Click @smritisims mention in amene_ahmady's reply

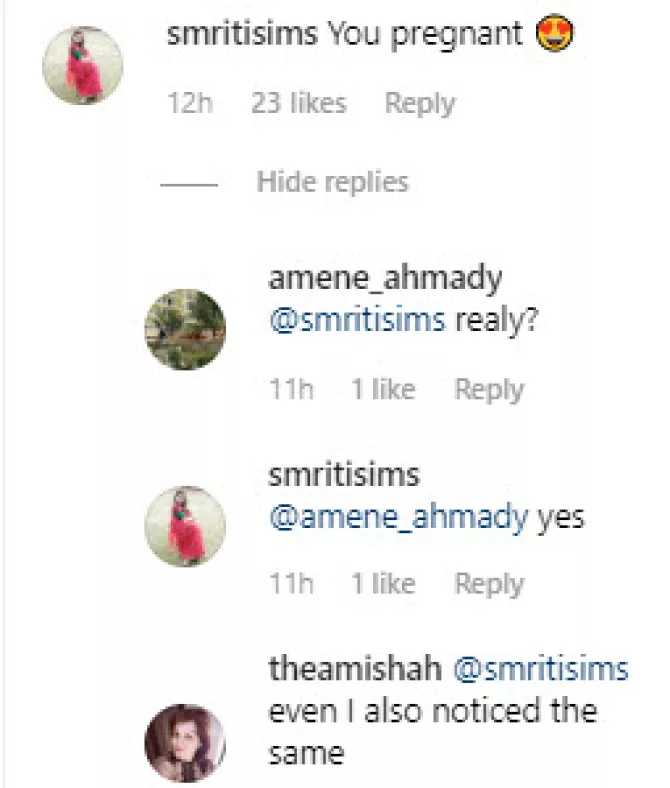357,320
